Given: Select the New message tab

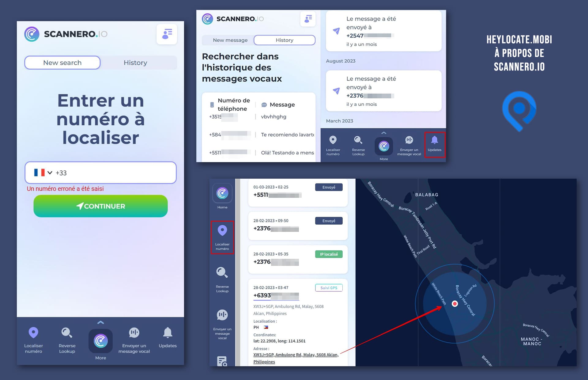Looking at the screenshot, I should 230,40.
